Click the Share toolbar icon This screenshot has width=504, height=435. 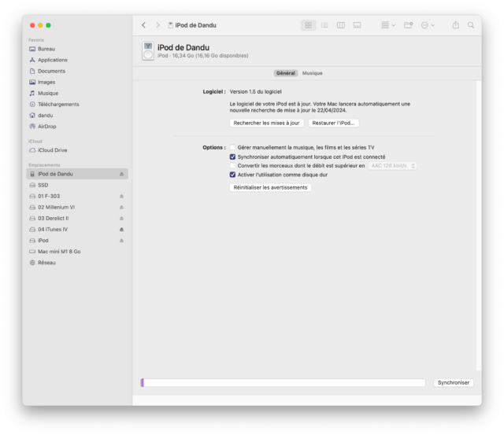(456, 25)
